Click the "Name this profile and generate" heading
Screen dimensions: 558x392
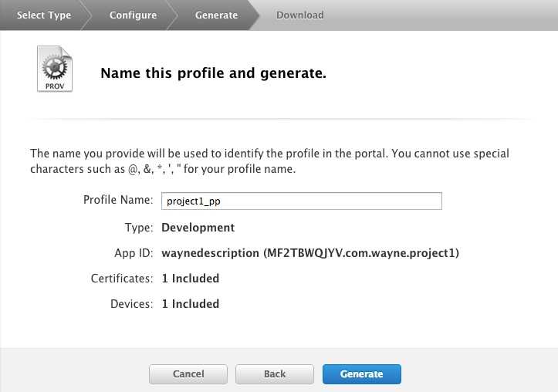pos(213,74)
